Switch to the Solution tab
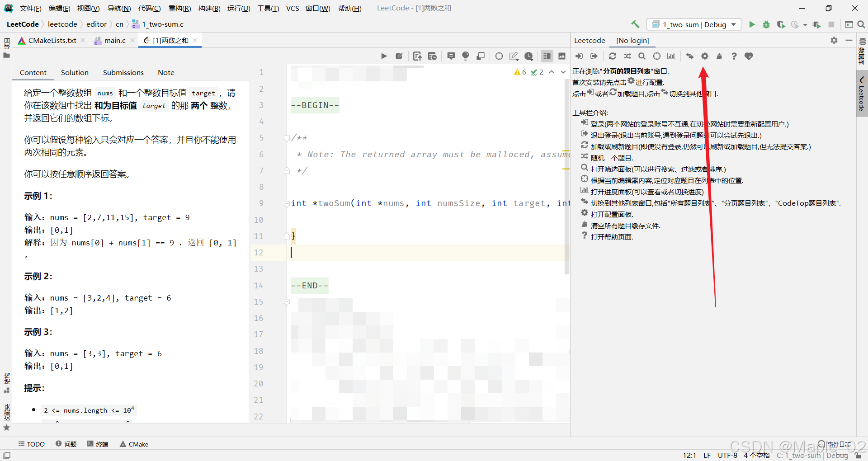This screenshot has height=461, width=868. click(74, 72)
